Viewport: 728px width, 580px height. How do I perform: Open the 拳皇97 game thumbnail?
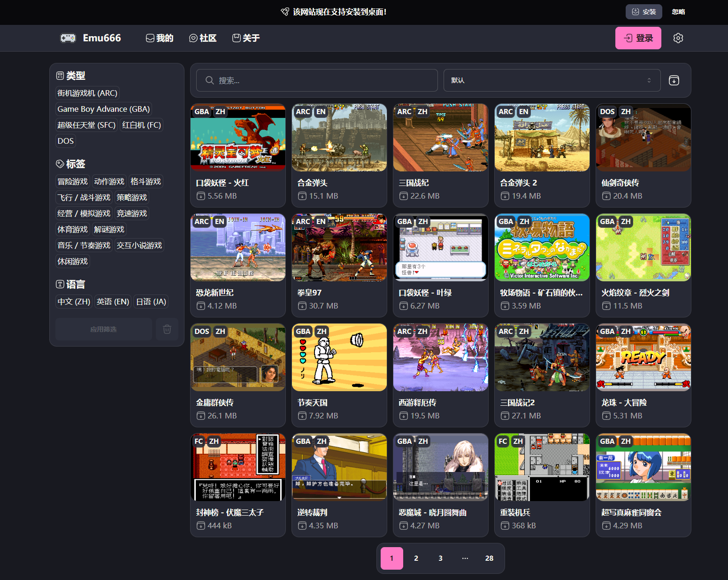click(x=339, y=248)
